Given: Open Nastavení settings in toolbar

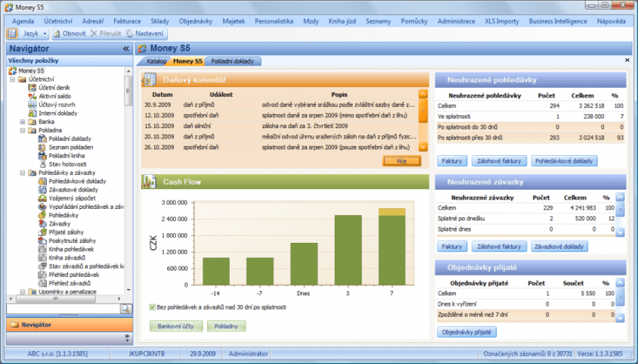Looking at the screenshot, I should (146, 33).
